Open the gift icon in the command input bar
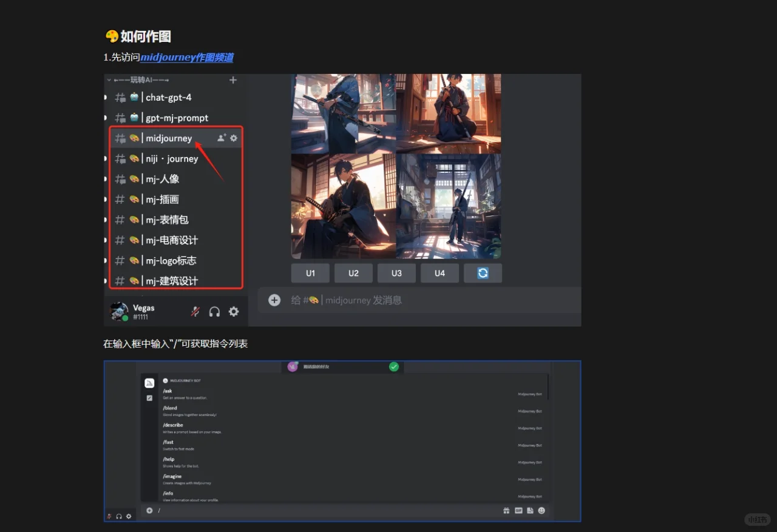 point(506,511)
